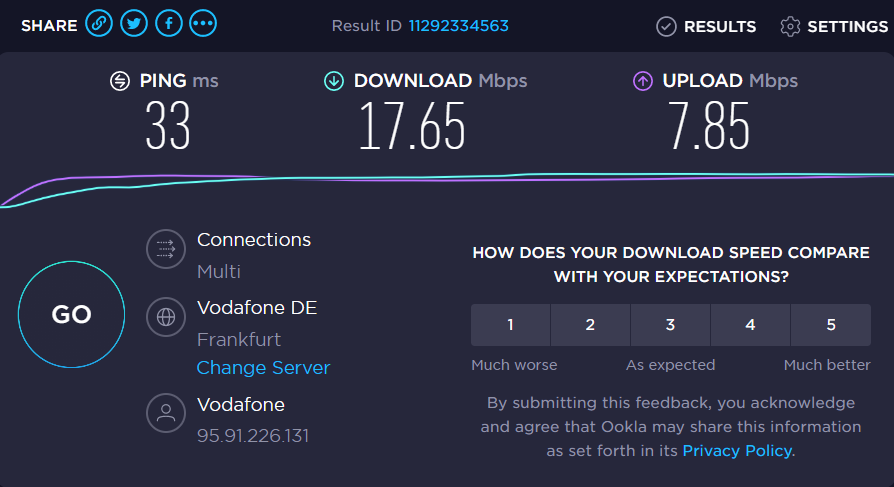This screenshot has width=894, height=487.
Task: Copy the share link icon
Action: pos(99,24)
